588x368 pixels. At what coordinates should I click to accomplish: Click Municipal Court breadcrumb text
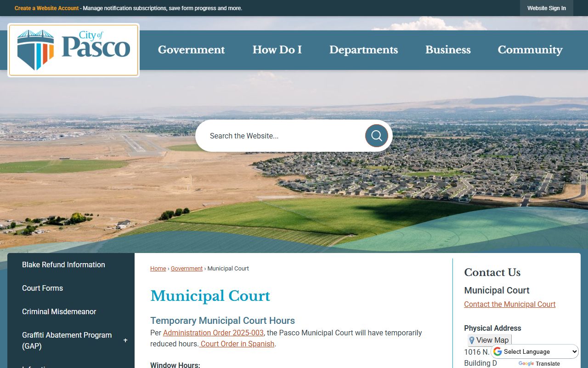[x=228, y=269]
